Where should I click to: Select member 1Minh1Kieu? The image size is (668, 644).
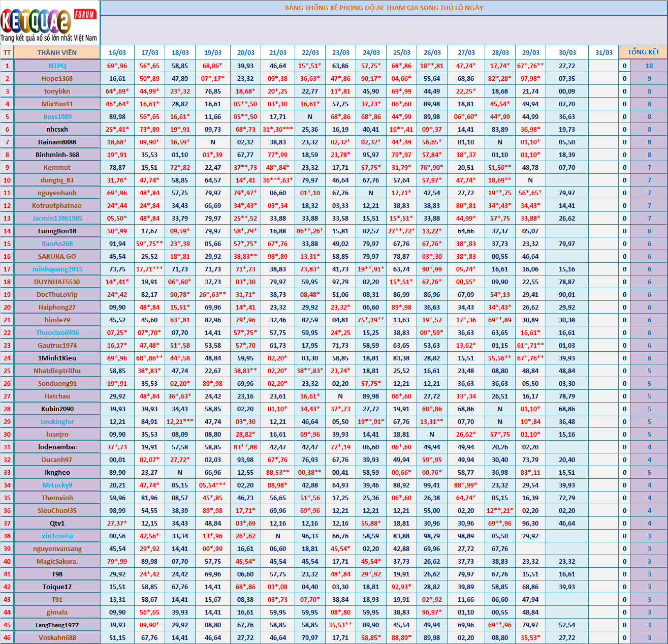tap(57, 358)
